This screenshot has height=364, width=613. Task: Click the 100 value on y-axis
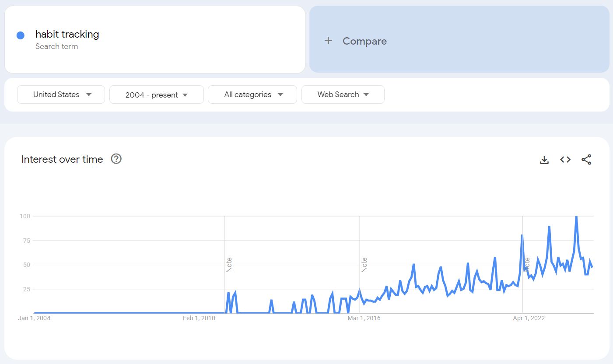click(25, 216)
